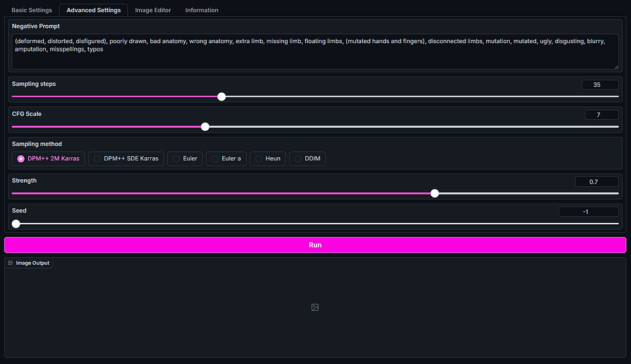
Task: Click the Sampling steps slider handle
Action: click(221, 97)
